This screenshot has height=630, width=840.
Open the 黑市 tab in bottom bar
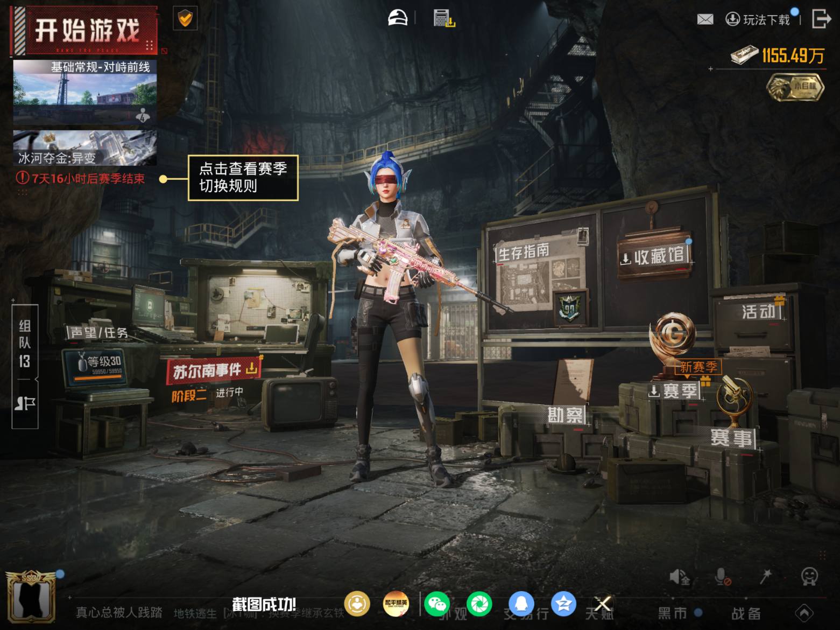coord(673,613)
